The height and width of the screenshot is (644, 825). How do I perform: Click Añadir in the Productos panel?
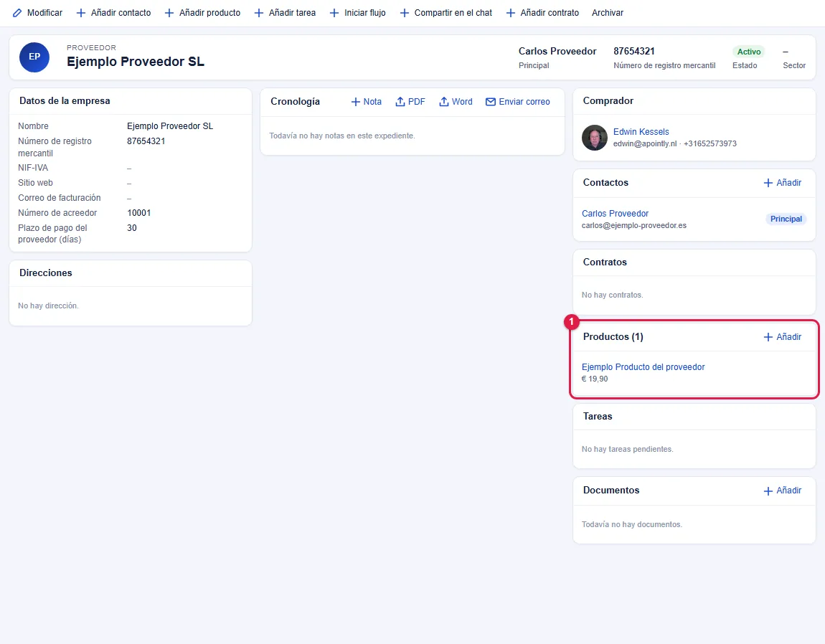[783, 337]
